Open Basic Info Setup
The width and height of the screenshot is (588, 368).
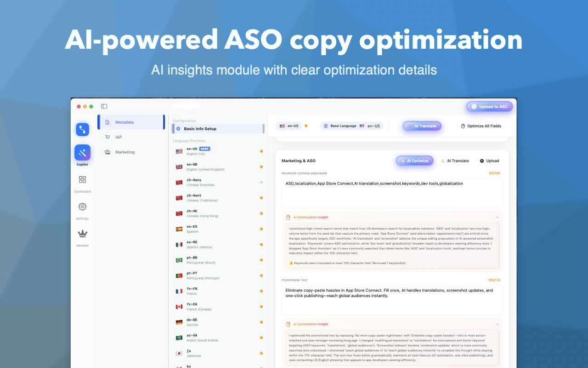(x=218, y=129)
